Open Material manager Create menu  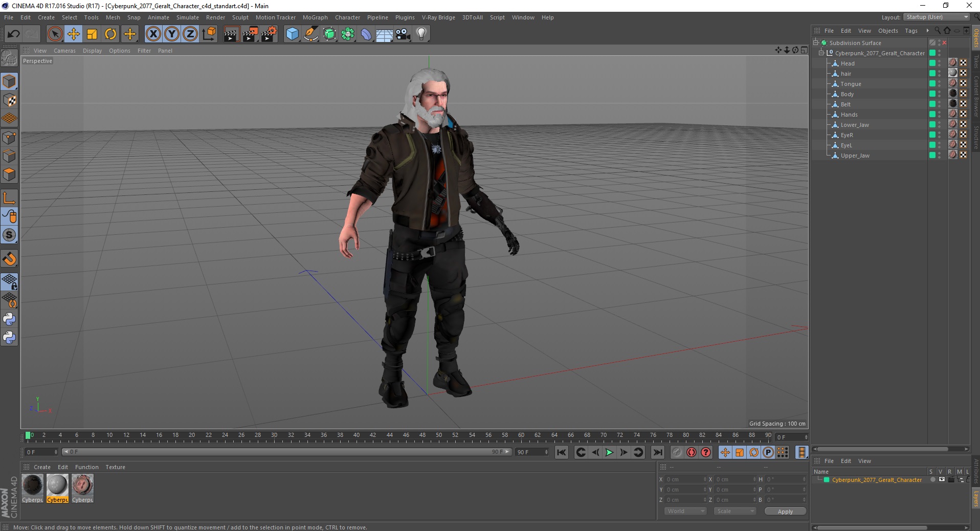(x=42, y=467)
